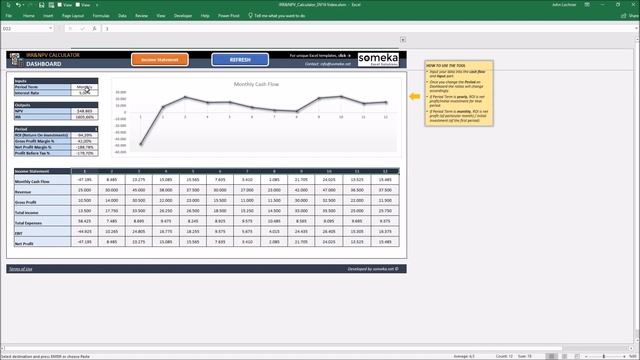Click the zoom out minus button

coord(586,356)
